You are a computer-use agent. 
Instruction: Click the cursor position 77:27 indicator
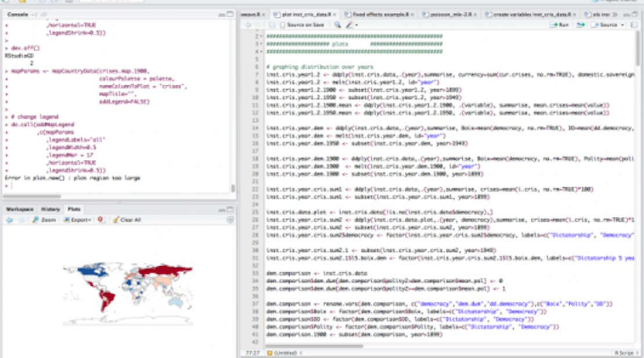[252, 353]
